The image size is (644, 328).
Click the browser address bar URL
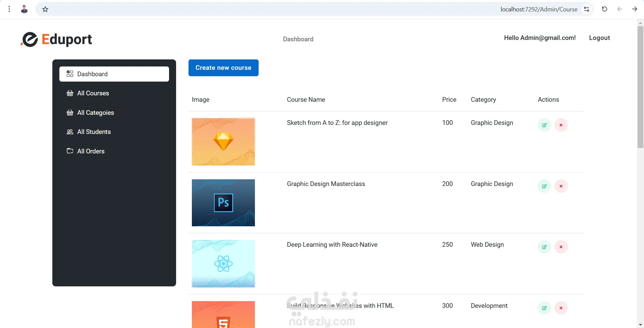tap(539, 9)
